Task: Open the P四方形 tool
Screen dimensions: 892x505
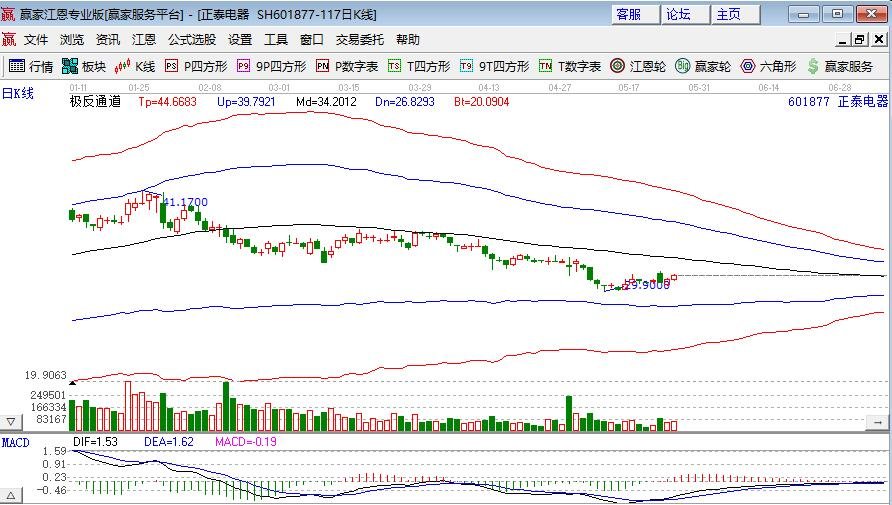Action: click(196, 67)
